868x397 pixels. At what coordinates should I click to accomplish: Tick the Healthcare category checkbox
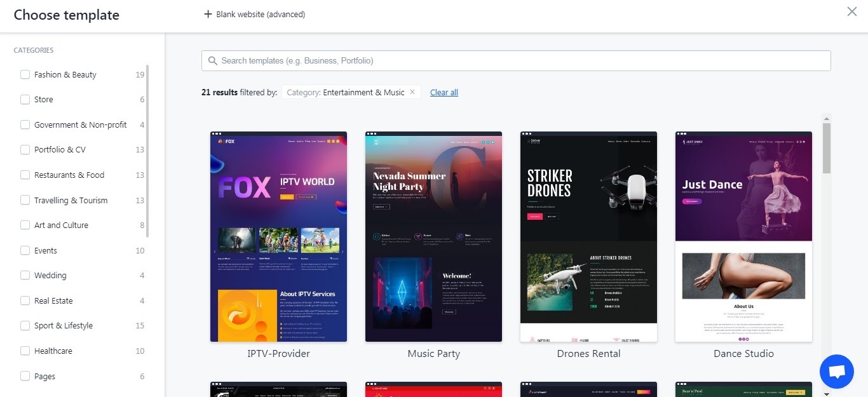click(x=25, y=351)
